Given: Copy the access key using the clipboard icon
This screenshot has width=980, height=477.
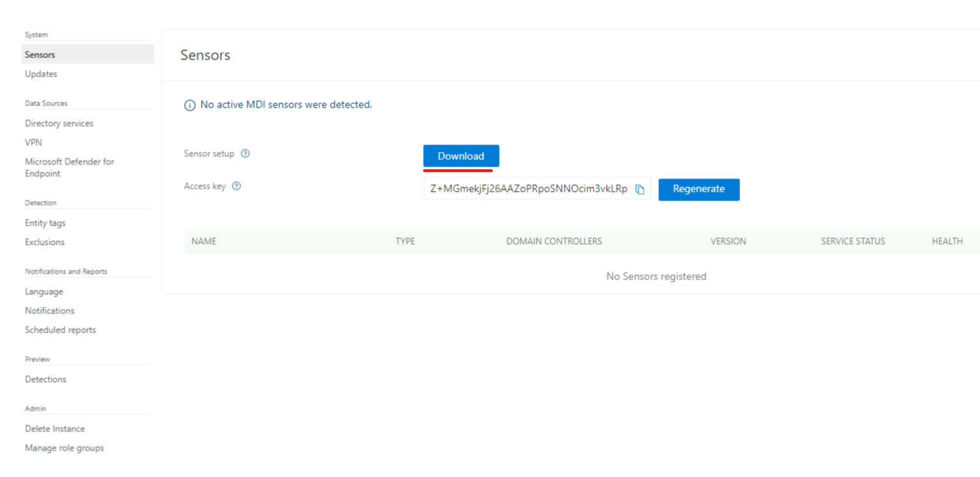Looking at the screenshot, I should 640,189.
